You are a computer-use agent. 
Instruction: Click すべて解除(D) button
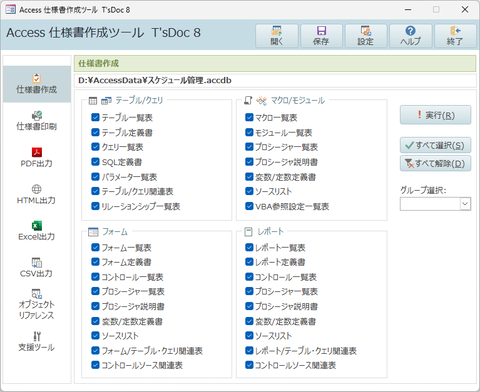click(435, 164)
